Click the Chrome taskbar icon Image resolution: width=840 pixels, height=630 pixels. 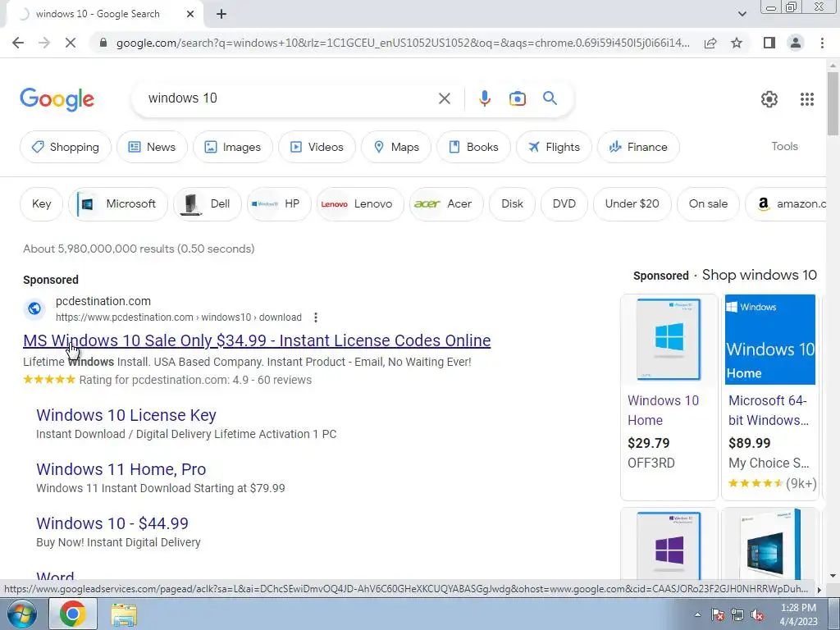point(73,614)
